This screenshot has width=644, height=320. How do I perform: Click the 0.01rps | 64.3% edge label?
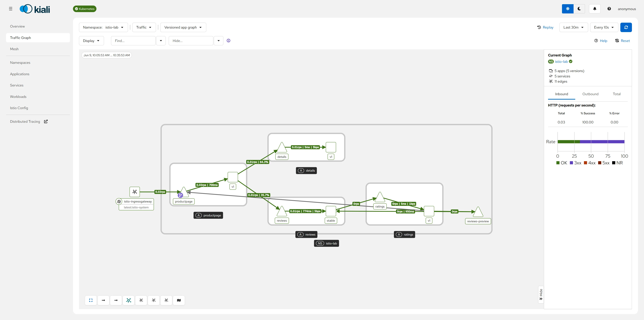(x=257, y=162)
